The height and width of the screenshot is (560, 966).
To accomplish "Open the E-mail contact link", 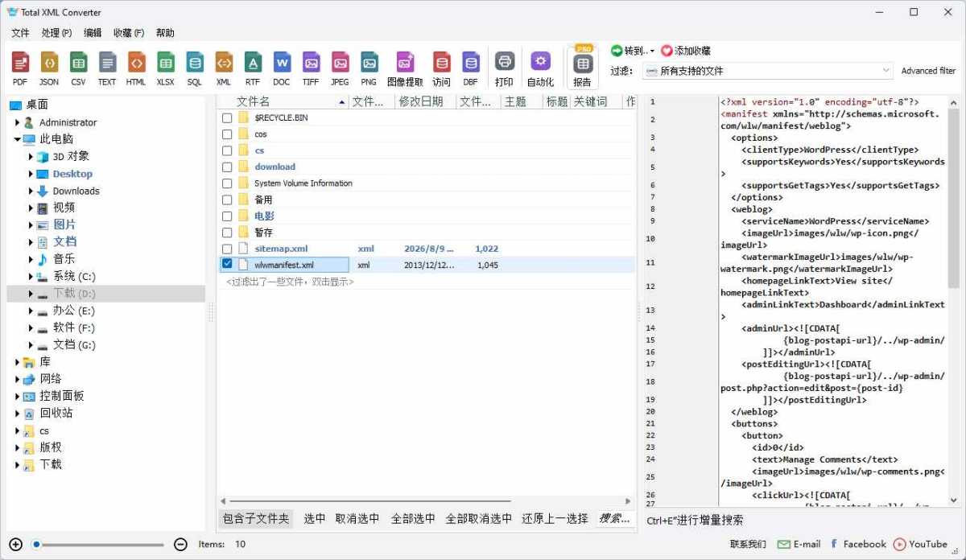I will [799, 544].
